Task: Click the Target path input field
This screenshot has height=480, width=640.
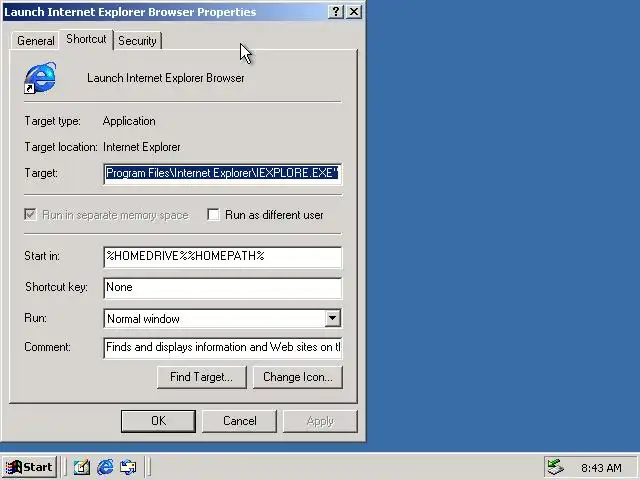Action: (223, 173)
